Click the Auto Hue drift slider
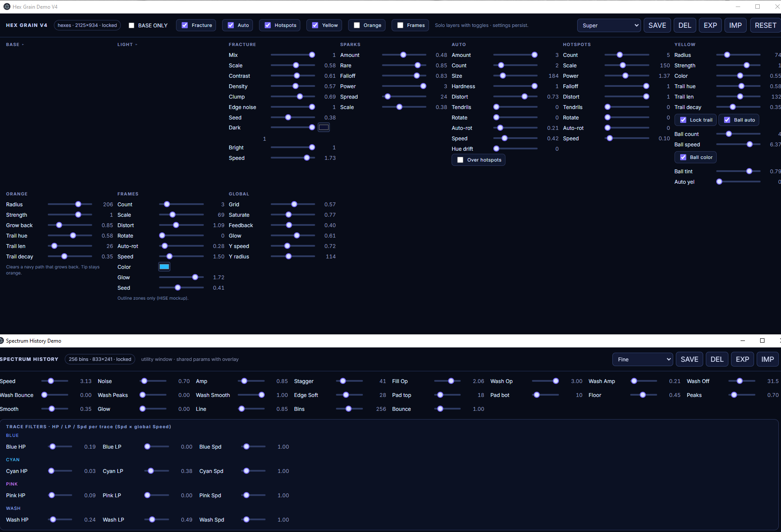 click(515, 149)
